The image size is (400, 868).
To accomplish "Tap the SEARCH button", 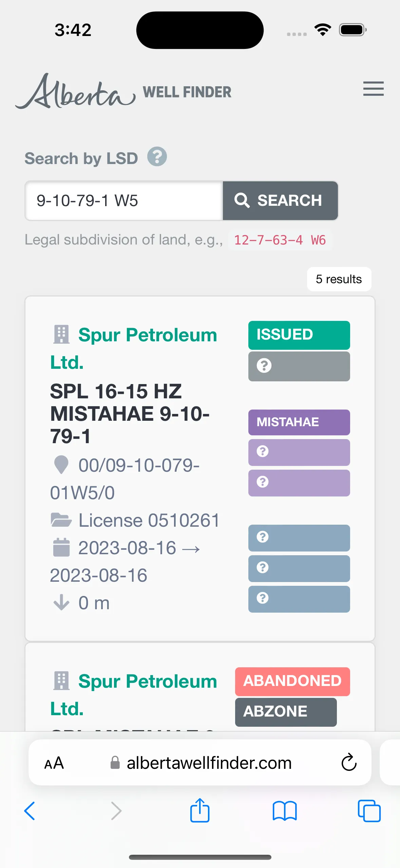I will tap(280, 200).
